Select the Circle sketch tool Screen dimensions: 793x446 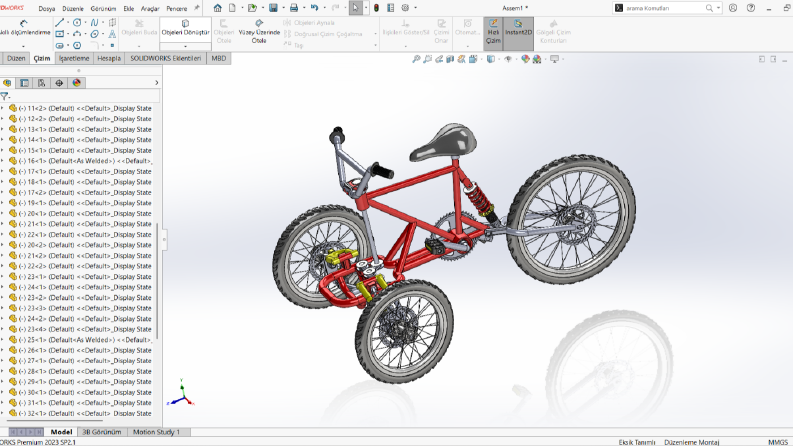pos(77,22)
